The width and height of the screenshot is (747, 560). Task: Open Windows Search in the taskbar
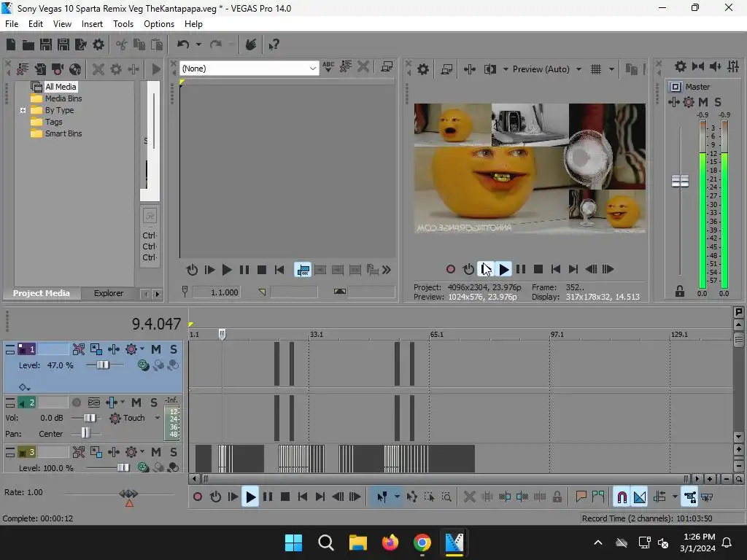[326, 542]
